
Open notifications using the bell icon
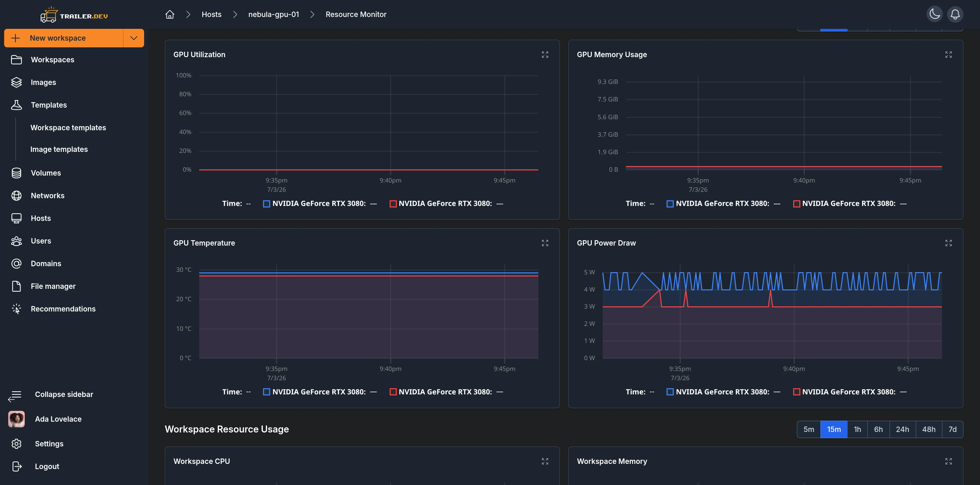(955, 14)
